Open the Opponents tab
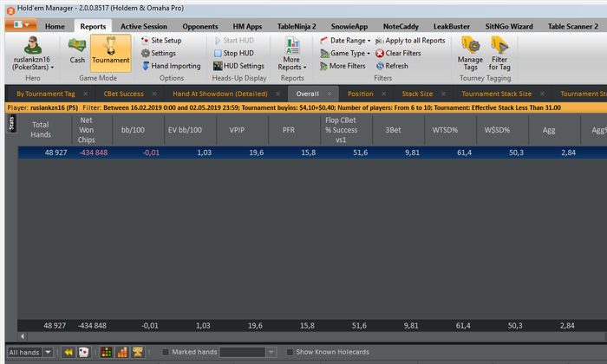The height and width of the screenshot is (364, 607). [x=200, y=26]
